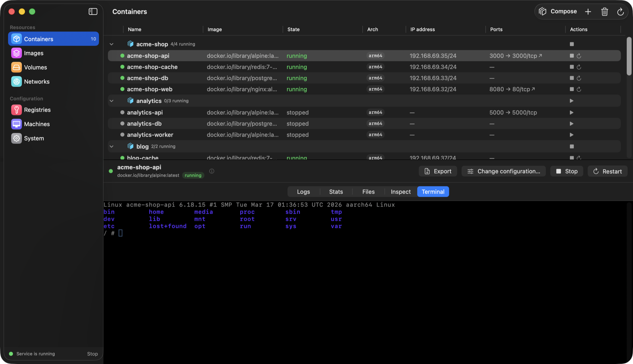Start the whole analytics group
Viewport: 633px width, 364px height.
pos(572,101)
